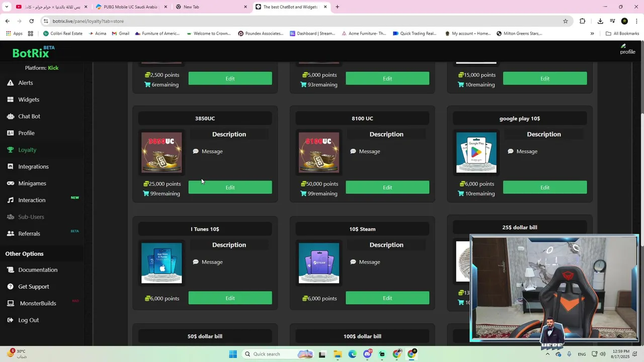Open Discord from the taskbar

367,354
